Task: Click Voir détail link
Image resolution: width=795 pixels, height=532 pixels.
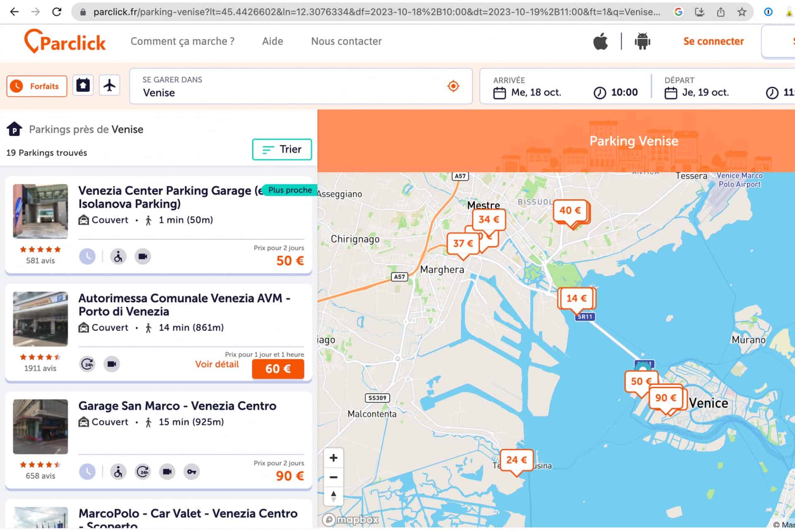Action: [x=217, y=364]
